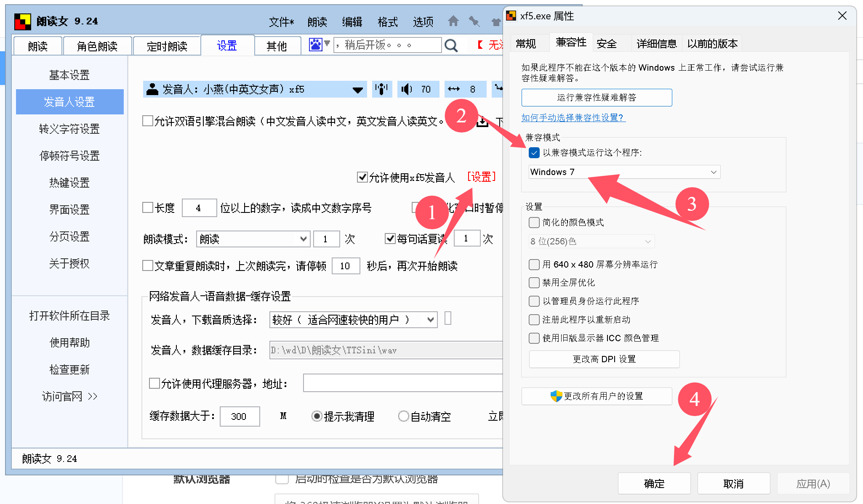Viewport: 863px width, 504px height.
Task: Click the voice broadcast test icon
Action: coord(381,89)
